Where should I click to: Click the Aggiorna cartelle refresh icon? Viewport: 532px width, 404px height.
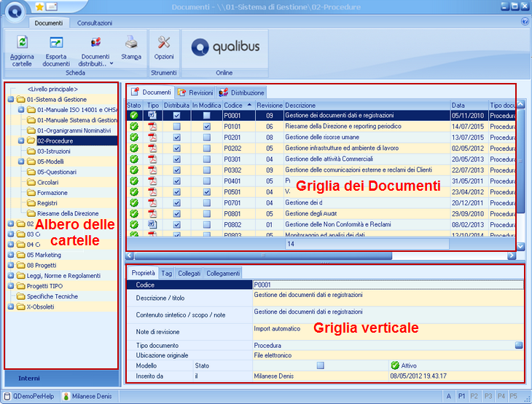pos(22,42)
